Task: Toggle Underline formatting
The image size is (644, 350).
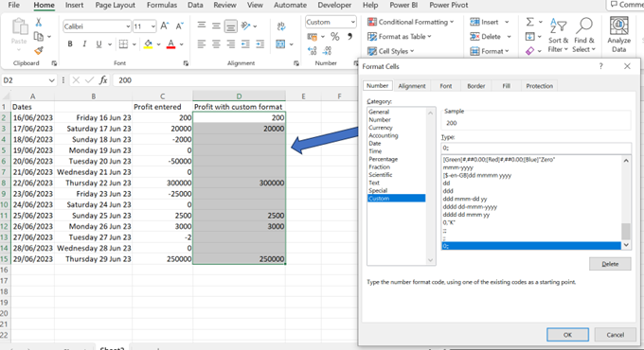Action: [x=98, y=44]
